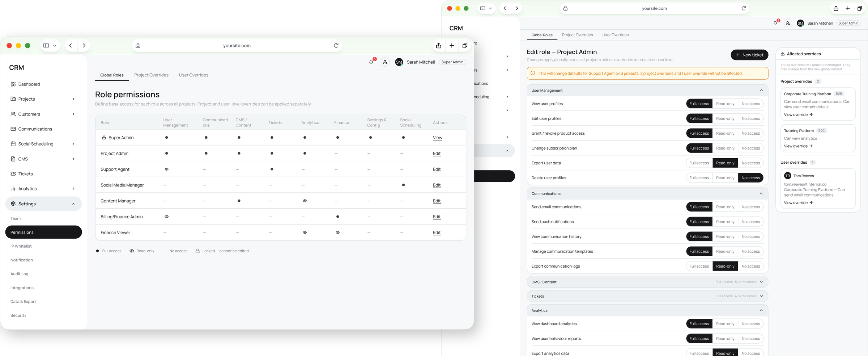Reload the page in the back browser window
Image resolution: width=868 pixels, height=356 pixels.
(x=744, y=8)
